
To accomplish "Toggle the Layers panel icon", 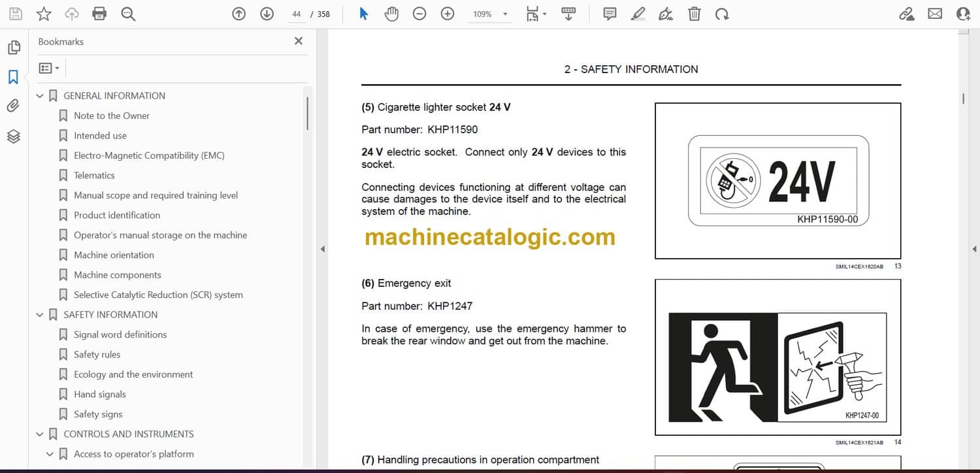I will coord(13,136).
